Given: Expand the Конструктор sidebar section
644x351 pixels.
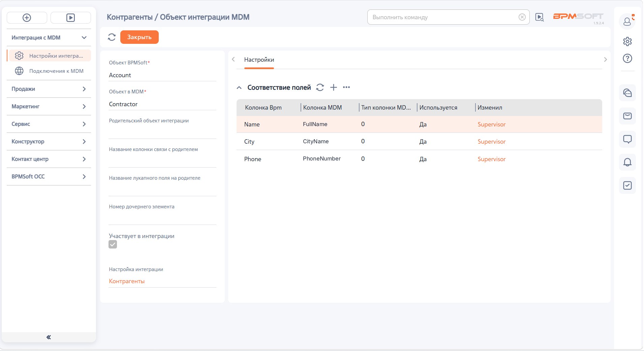Looking at the screenshot, I should [x=49, y=141].
